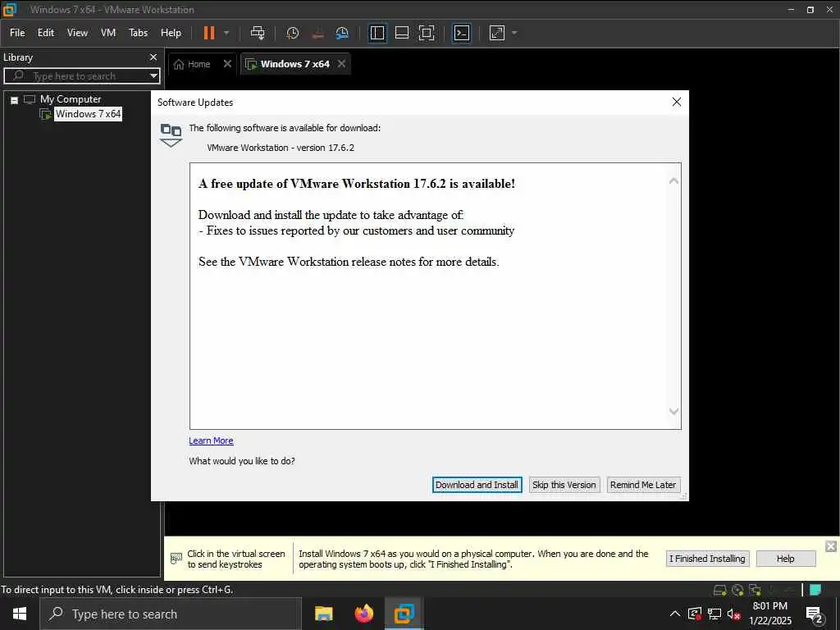Toggle the thumbnail bar toolbar icon
Screen dimensions: 840x630
402,33
